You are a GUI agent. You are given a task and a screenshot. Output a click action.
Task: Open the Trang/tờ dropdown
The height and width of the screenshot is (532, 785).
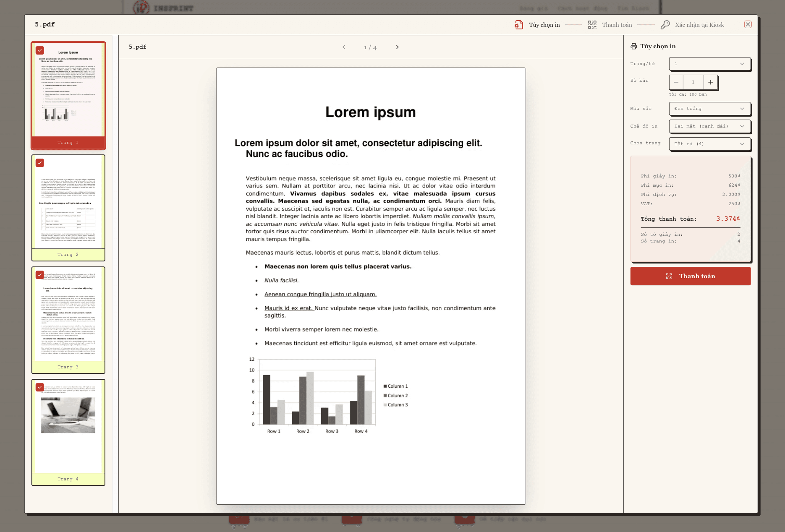(709, 64)
